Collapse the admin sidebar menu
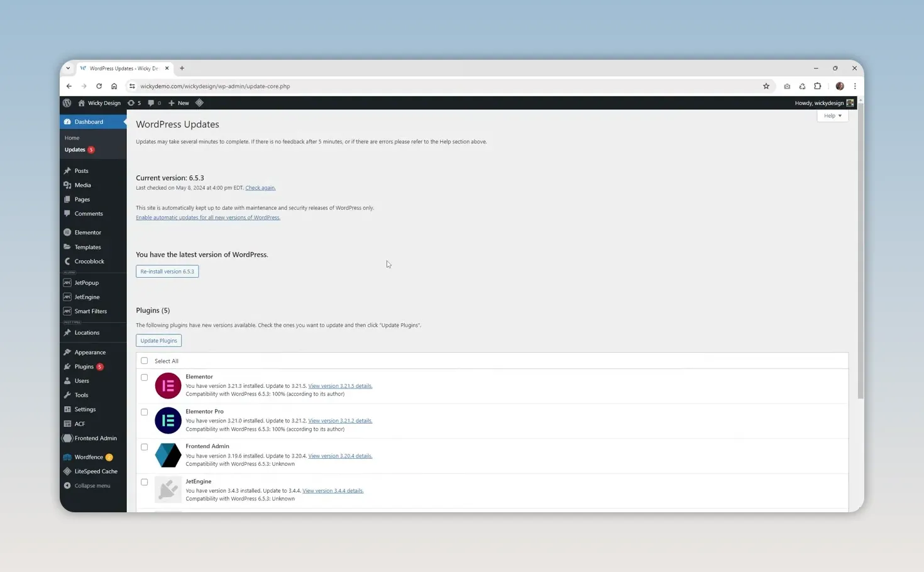This screenshot has width=924, height=572. 93,486
